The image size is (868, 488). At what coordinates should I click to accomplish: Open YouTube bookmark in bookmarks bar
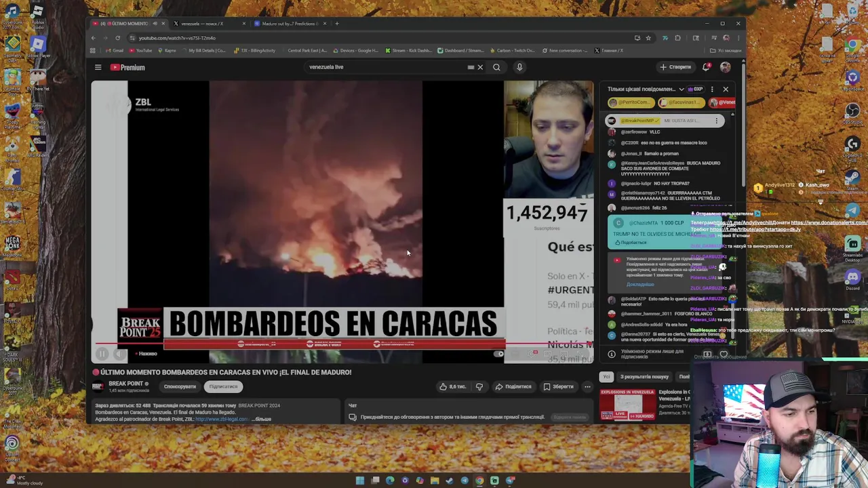tap(140, 51)
